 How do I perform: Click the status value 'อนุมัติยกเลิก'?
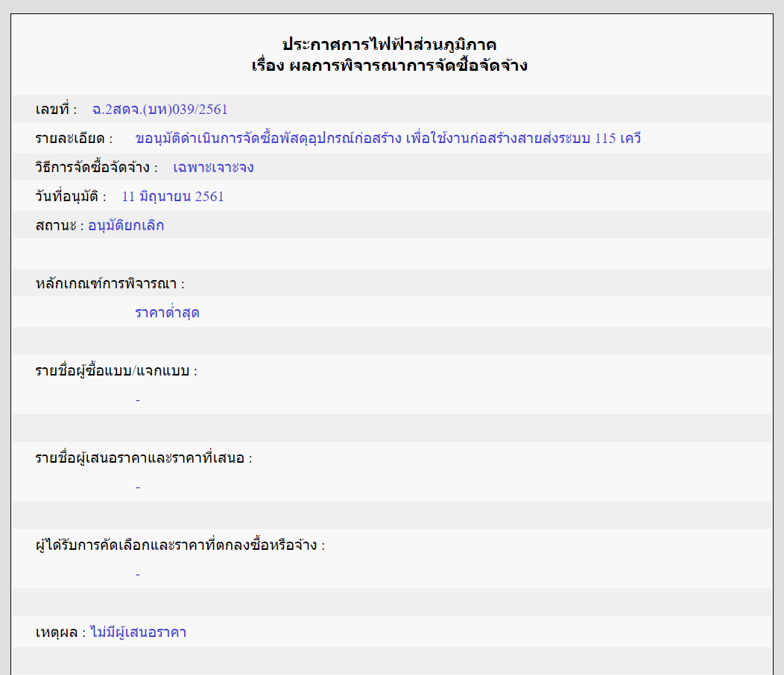click(126, 226)
